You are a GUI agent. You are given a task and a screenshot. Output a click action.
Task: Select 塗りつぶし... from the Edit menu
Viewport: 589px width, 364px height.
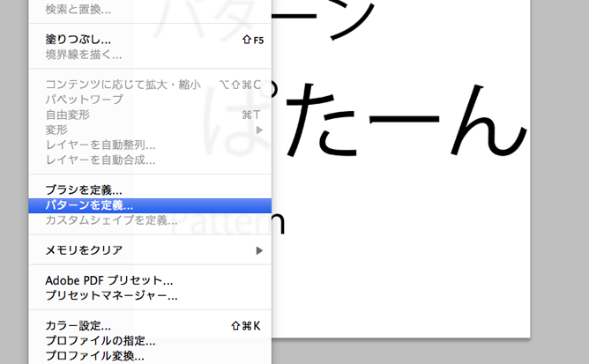(150, 40)
